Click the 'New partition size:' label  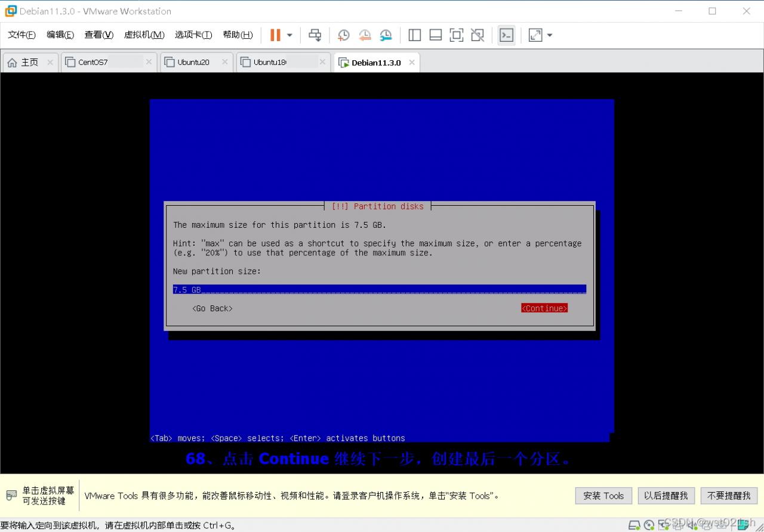point(217,271)
